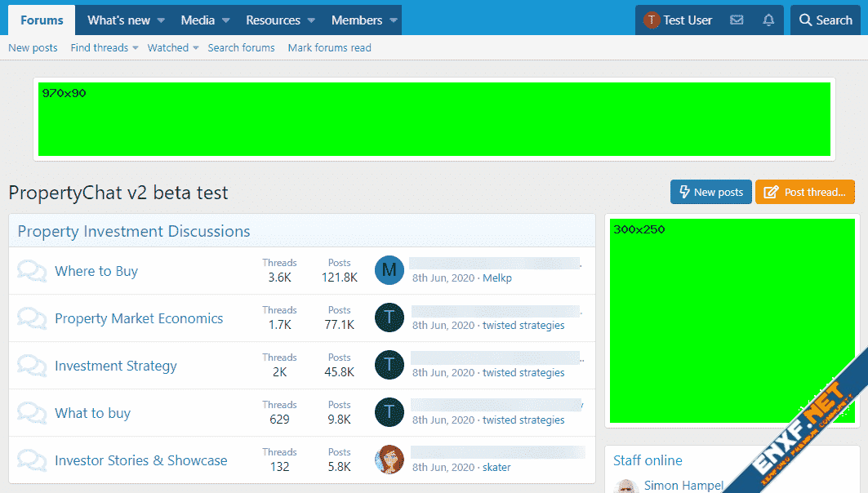Expand the Media menu arrow
Viewport: 868px width, 493px height.
coord(225,20)
